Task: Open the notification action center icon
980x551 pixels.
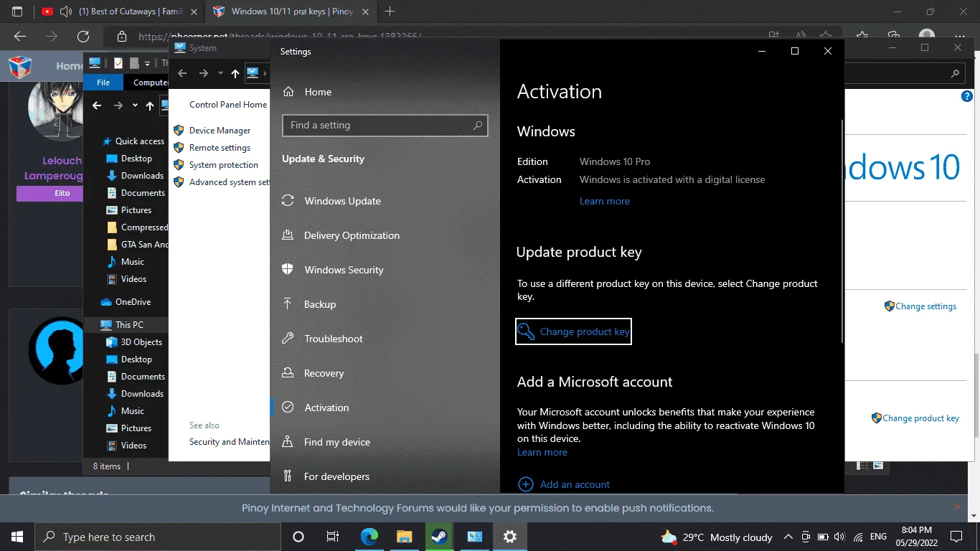Action: click(956, 537)
